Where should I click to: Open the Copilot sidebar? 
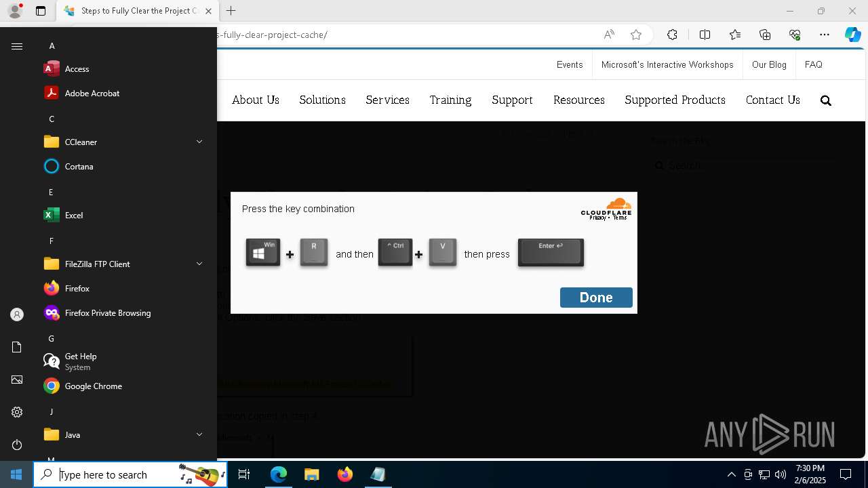tap(852, 35)
